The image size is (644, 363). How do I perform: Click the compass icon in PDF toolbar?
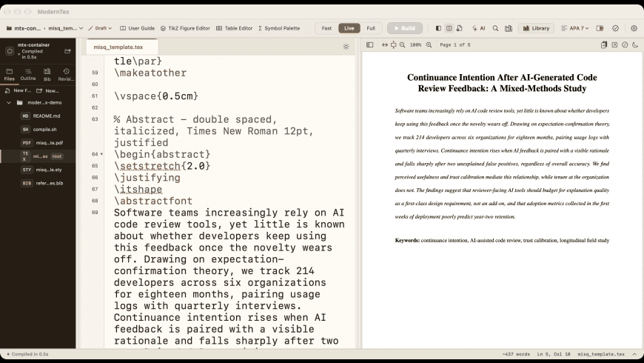tap(625, 44)
